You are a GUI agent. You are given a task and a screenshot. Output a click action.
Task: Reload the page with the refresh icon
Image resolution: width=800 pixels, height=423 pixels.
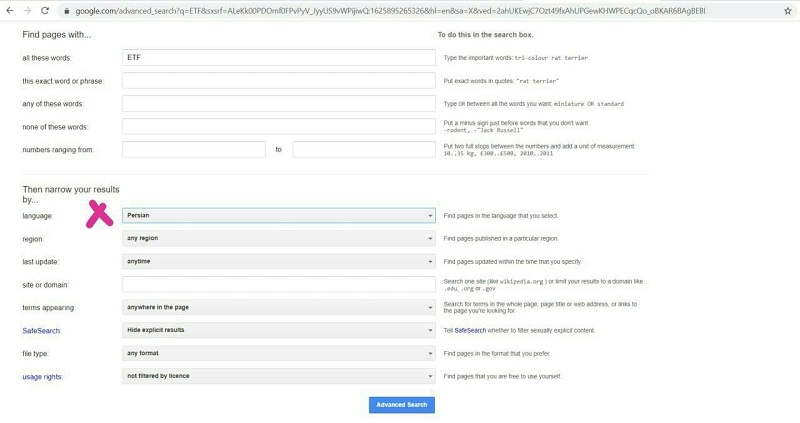tap(45, 11)
